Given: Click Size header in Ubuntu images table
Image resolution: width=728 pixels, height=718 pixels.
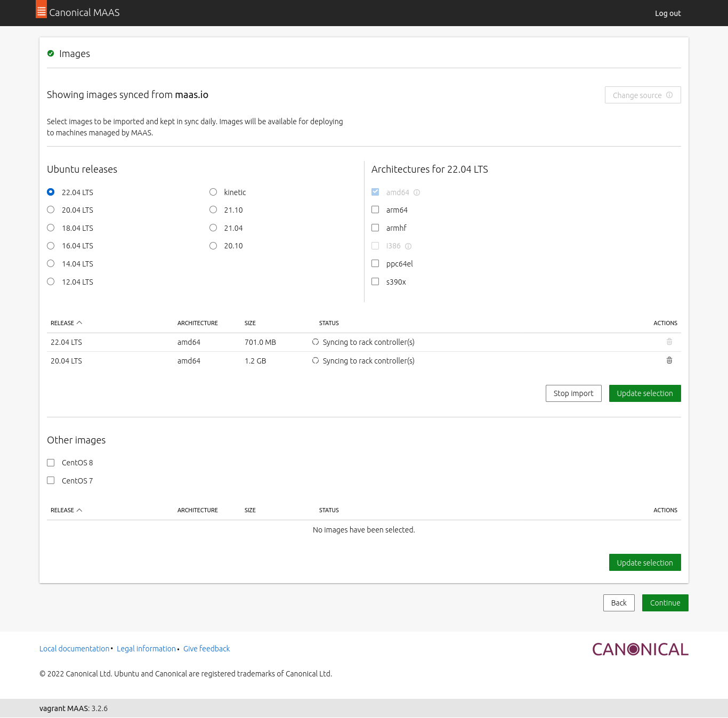Looking at the screenshot, I should pos(250,323).
